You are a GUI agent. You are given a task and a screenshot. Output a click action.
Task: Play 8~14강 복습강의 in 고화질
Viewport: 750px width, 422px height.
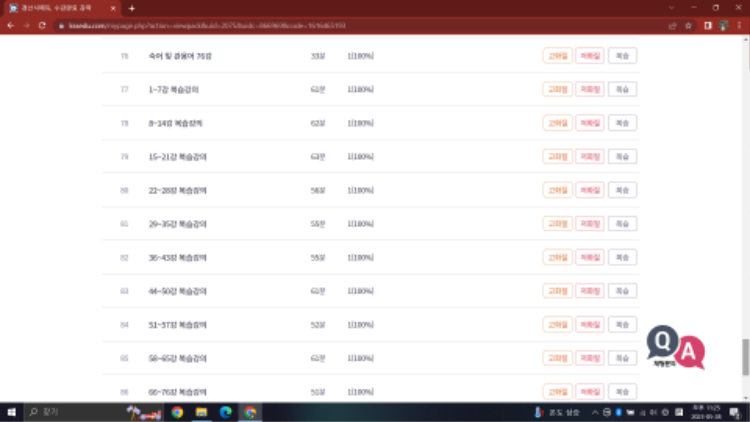[557, 123]
